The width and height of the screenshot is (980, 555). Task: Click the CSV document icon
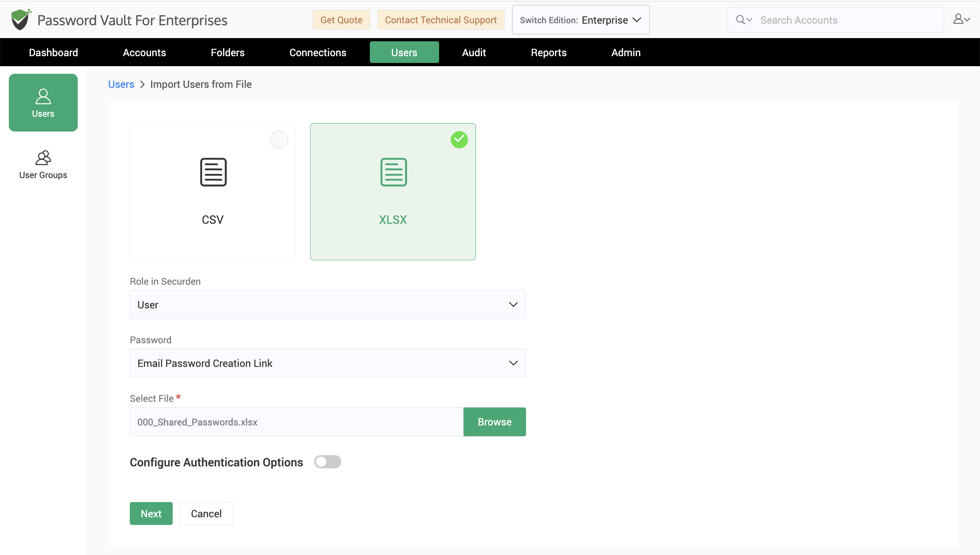213,172
